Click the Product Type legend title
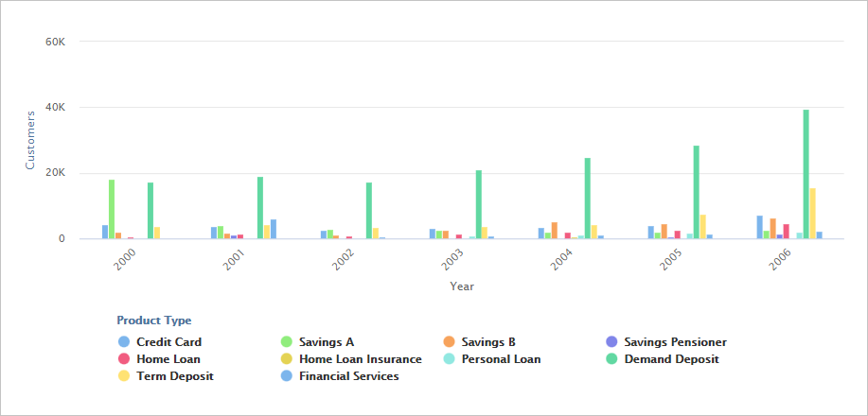Viewport: 868px width, 416px height. pyautogui.click(x=153, y=321)
